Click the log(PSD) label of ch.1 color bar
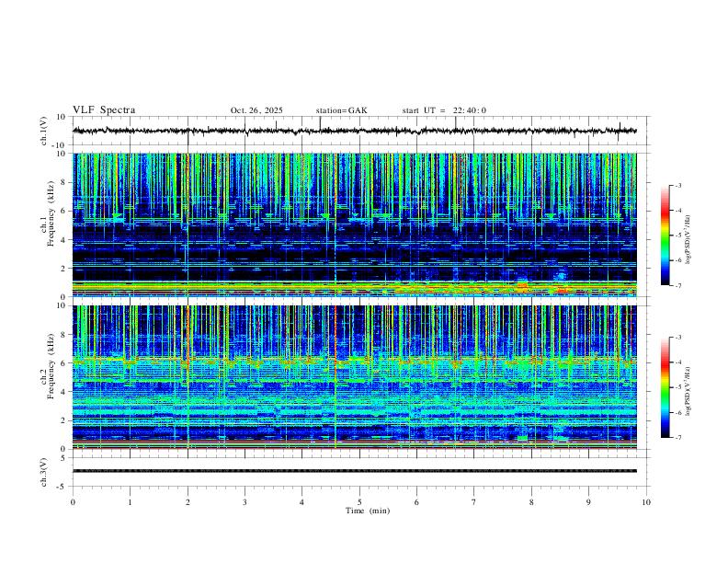The height and width of the screenshot is (563, 728). coord(688,240)
